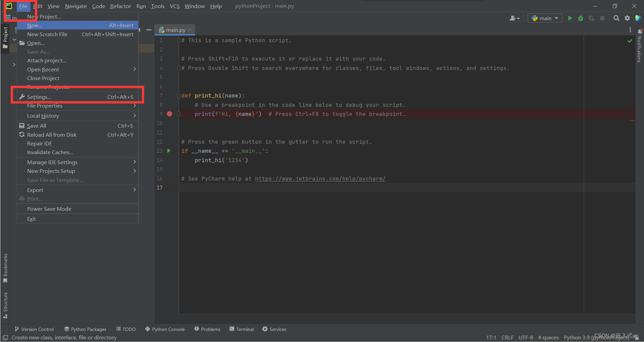Open the Problems tool window
The image size is (644, 342).
point(207,329)
